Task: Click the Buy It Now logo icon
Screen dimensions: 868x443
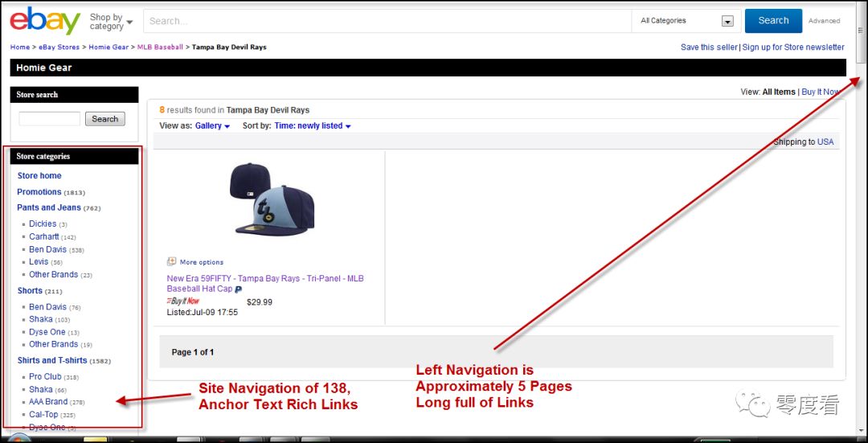Action: coord(182,301)
